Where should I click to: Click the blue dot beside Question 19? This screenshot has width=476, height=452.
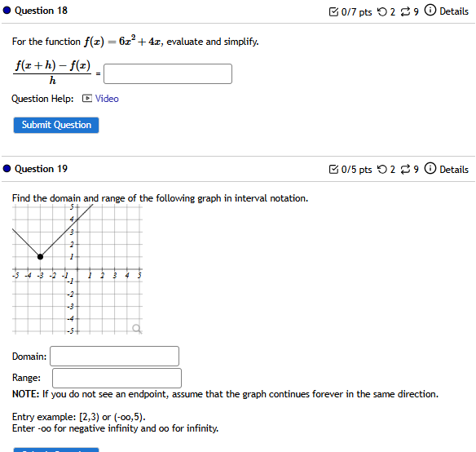(7, 168)
